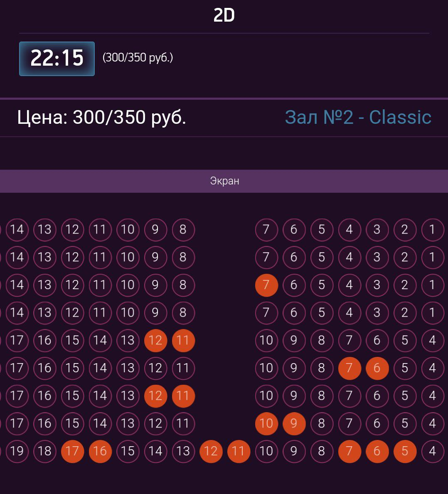Image resolution: width=448 pixels, height=494 pixels.
Task: Pick seat 14 in the first row
Action: tap(17, 230)
